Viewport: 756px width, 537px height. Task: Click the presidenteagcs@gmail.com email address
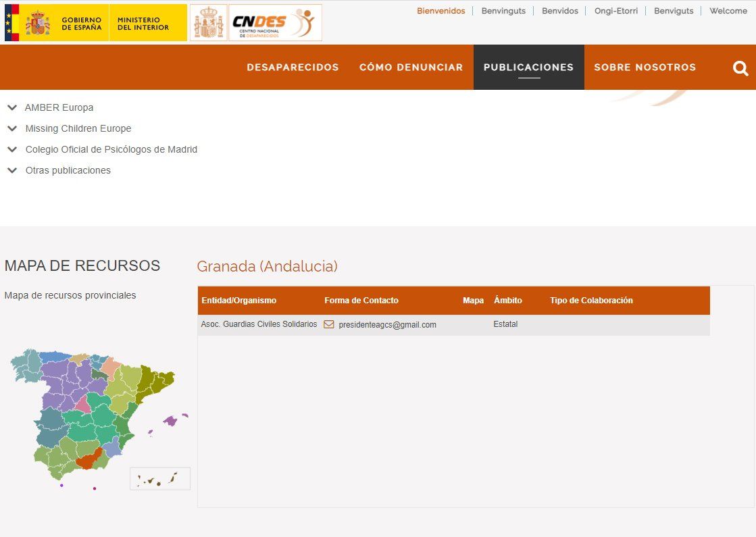click(x=387, y=325)
